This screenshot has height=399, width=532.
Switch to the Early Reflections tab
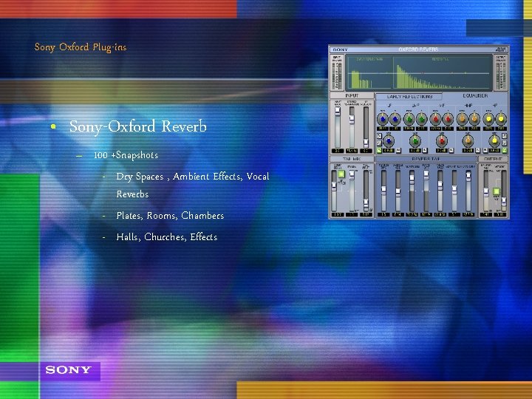point(409,97)
